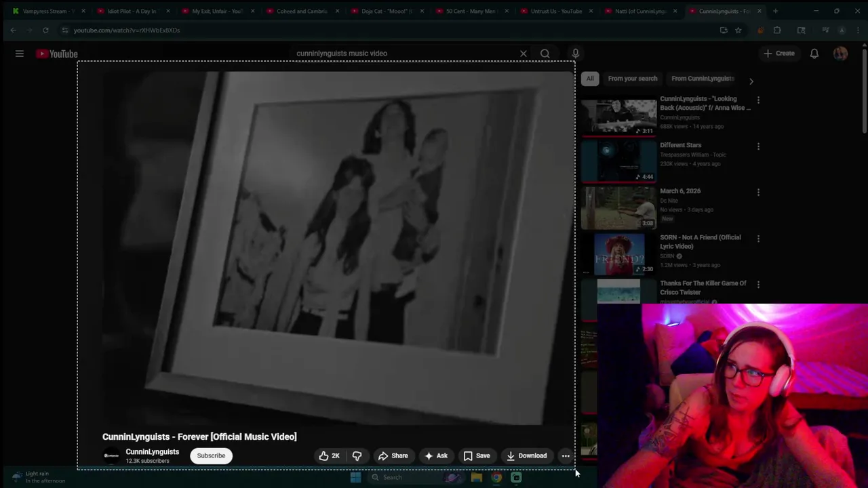Click the magnifier search button
Image resolution: width=868 pixels, height=488 pixels.
coord(545,54)
